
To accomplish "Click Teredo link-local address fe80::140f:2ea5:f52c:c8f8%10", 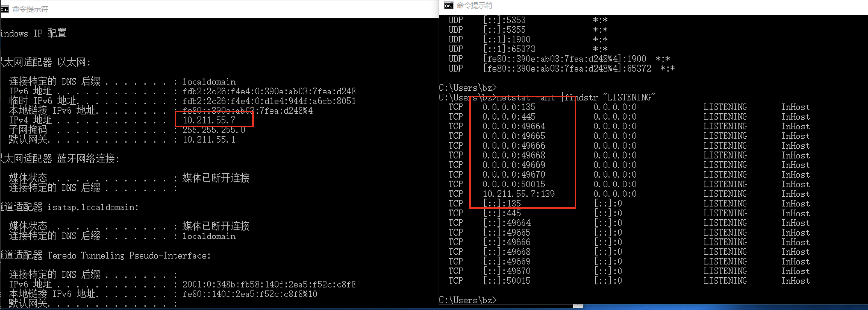I will [x=250, y=294].
